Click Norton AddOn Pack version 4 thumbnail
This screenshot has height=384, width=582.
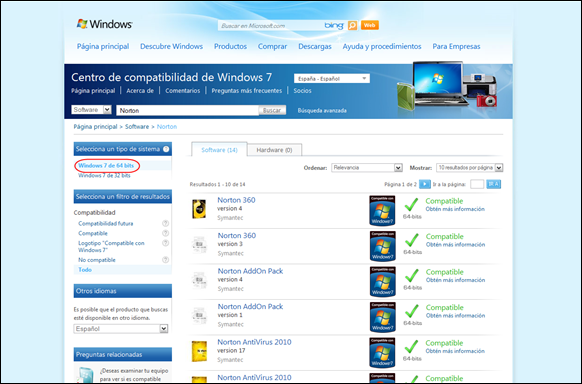(x=199, y=280)
